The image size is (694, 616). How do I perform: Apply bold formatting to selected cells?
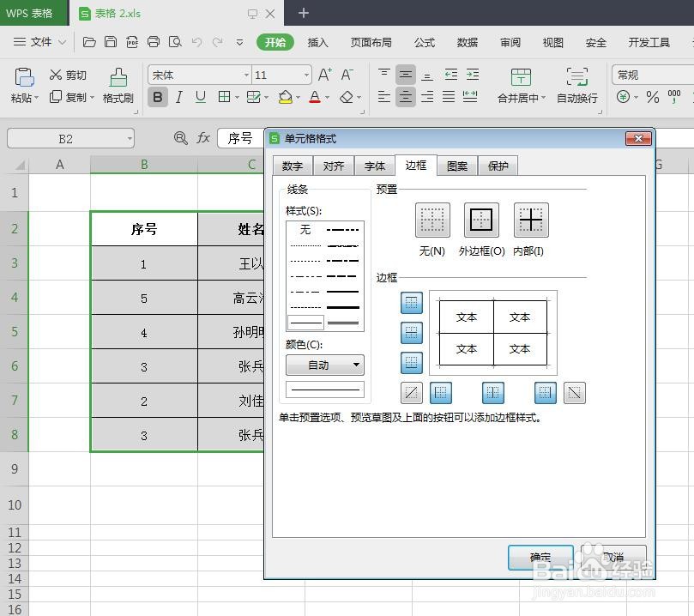(x=157, y=97)
